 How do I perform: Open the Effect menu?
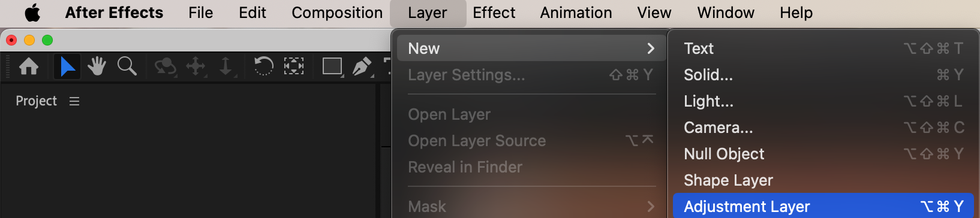tap(494, 13)
